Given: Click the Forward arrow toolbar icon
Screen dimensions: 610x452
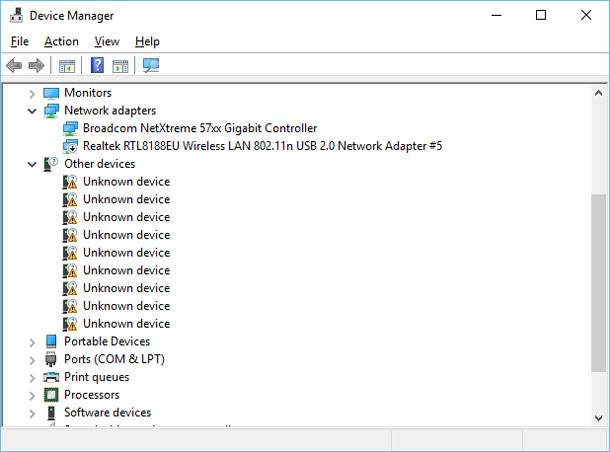Looking at the screenshot, I should [36, 65].
